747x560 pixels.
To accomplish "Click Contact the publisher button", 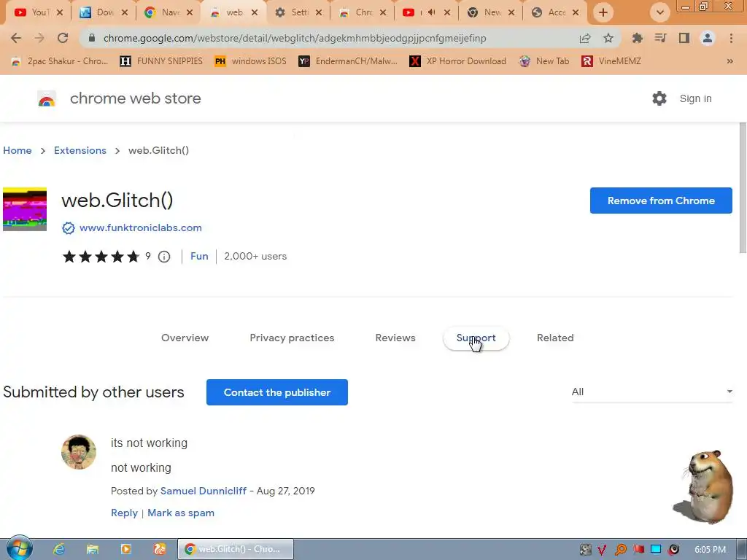I will [276, 392].
